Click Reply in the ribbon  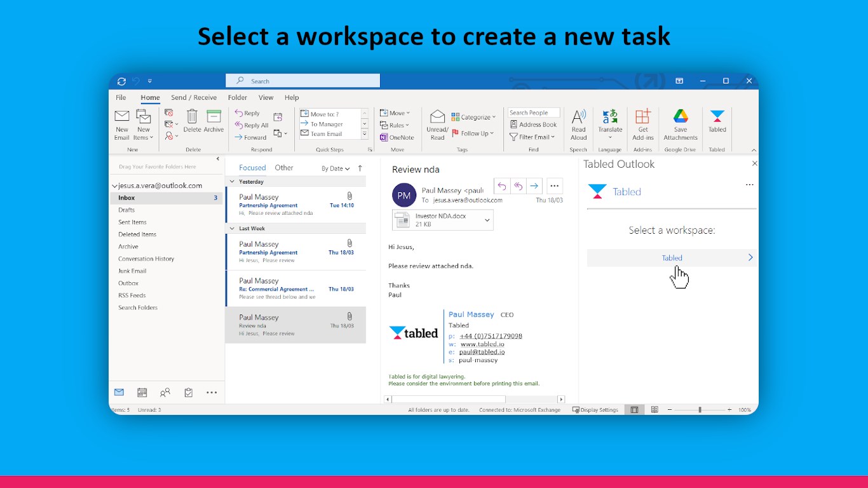247,113
